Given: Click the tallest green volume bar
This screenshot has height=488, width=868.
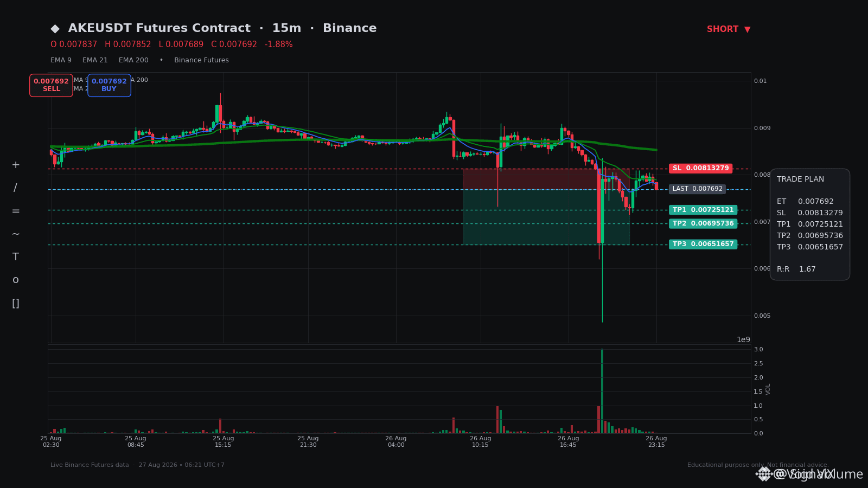Looking at the screenshot, I should (x=602, y=391).
